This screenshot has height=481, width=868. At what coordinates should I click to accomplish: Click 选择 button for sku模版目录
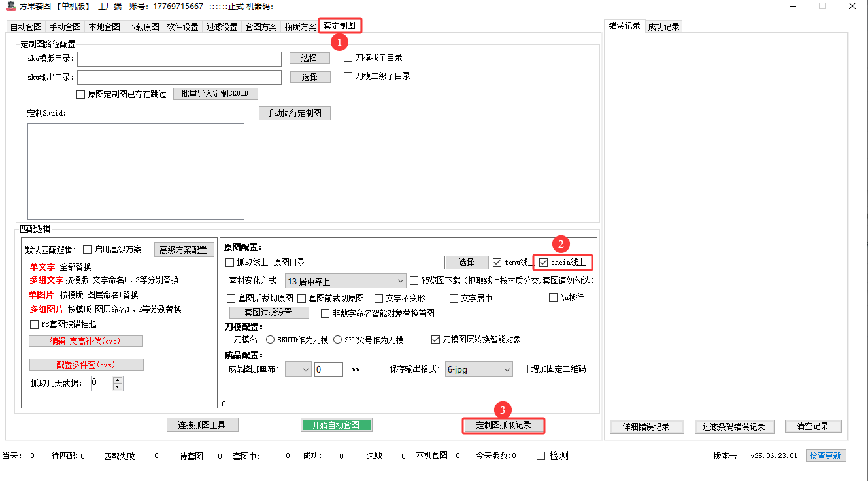(309, 59)
